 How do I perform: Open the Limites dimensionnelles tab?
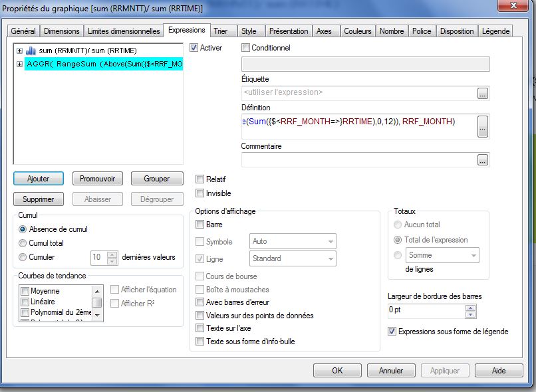[x=124, y=31]
